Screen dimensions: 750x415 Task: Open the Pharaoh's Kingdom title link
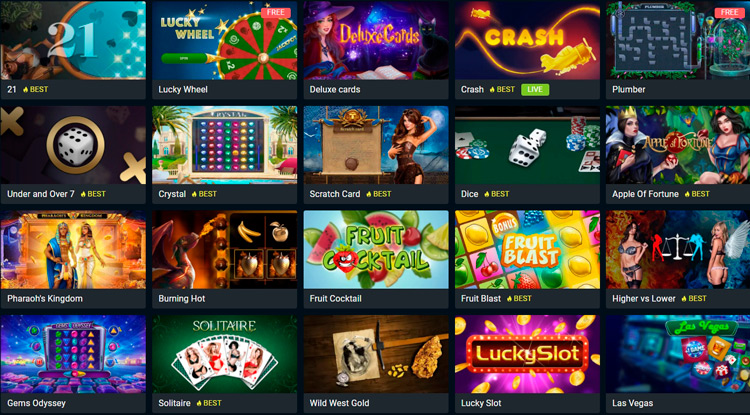[45, 298]
